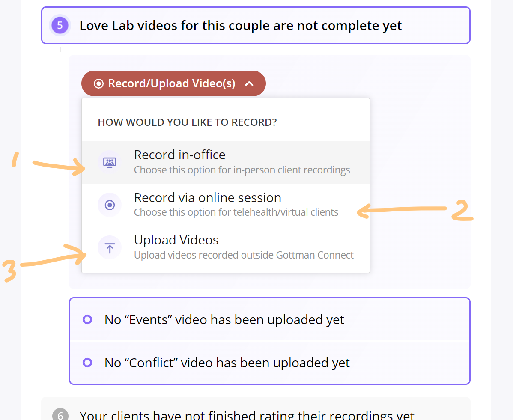Select Record in-office menu option
Screen dimensions: 513x420
tap(226, 162)
